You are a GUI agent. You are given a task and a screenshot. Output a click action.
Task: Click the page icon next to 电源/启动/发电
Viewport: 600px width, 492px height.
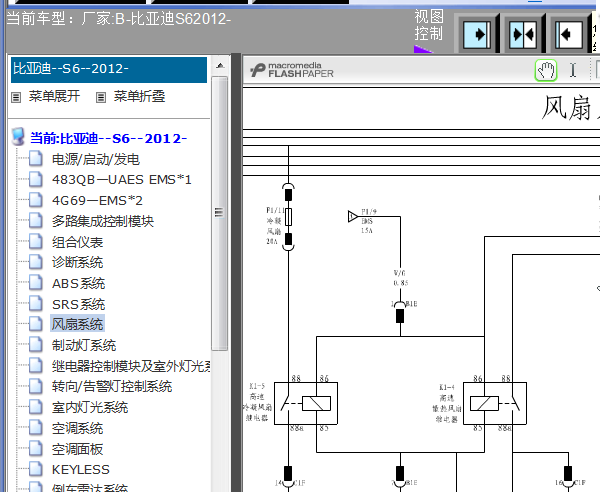point(36,158)
